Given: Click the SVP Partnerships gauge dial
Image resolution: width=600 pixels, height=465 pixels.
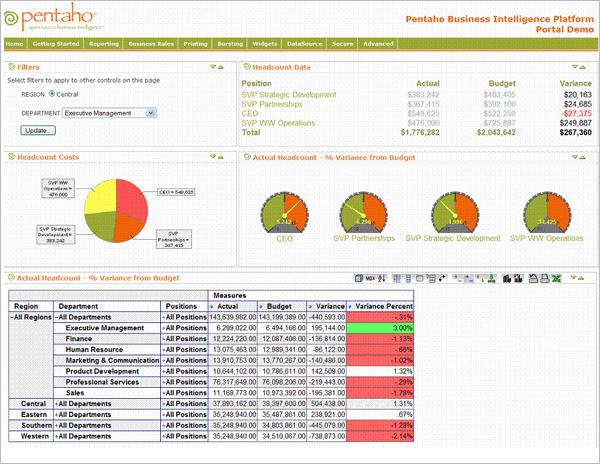Looking at the screenshot, I should tap(364, 212).
